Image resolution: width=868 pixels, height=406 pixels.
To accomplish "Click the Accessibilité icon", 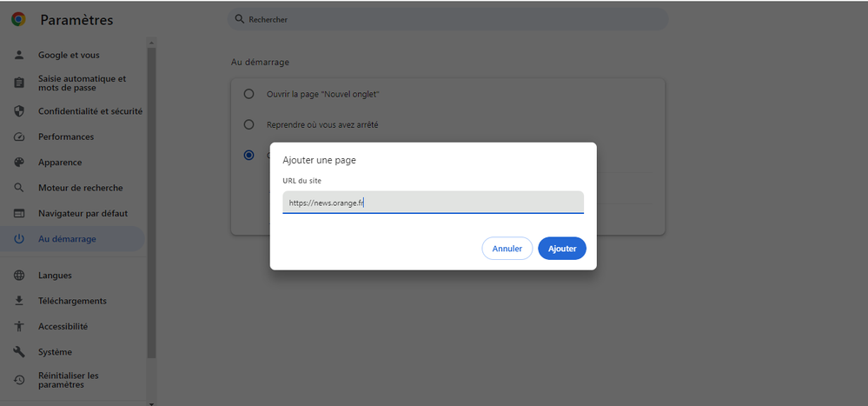I will click(x=19, y=327).
